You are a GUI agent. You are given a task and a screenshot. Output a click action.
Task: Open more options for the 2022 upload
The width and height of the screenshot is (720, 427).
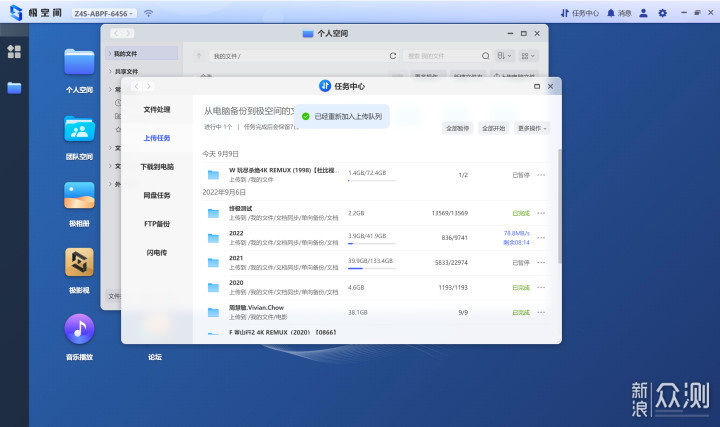click(x=541, y=238)
